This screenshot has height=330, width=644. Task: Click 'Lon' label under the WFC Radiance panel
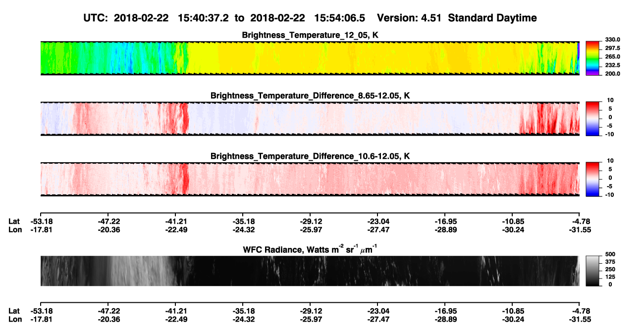tap(15, 319)
